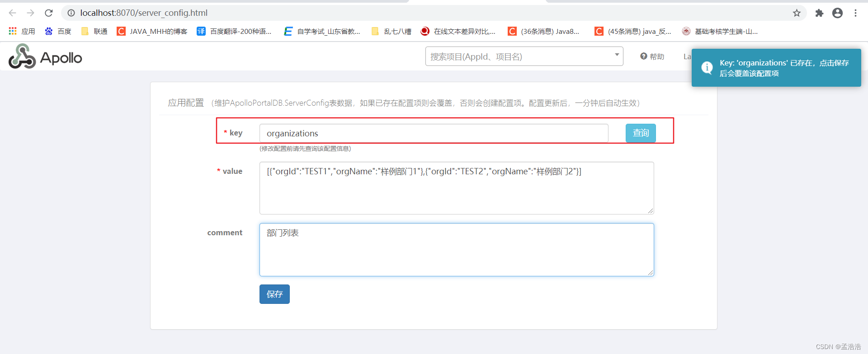Open the 乱七八糟 bookmark folder

(x=391, y=31)
